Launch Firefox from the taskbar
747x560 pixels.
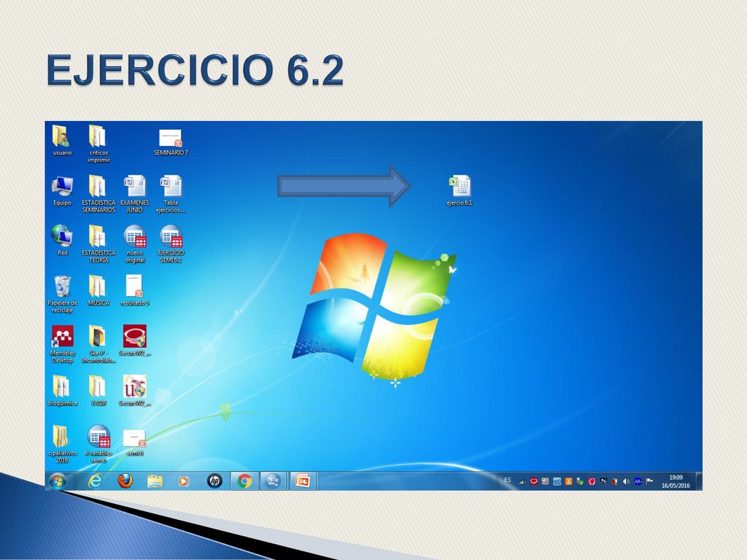(125, 481)
